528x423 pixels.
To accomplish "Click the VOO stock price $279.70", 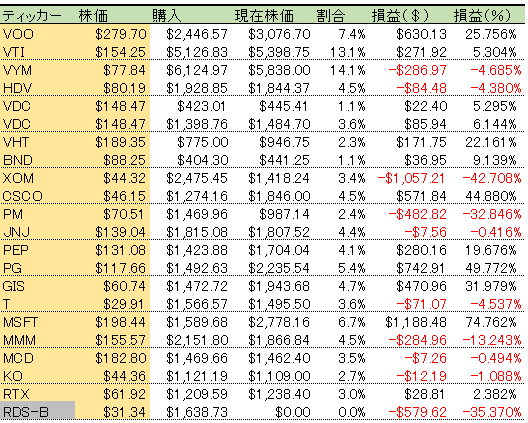I will tap(121, 34).
